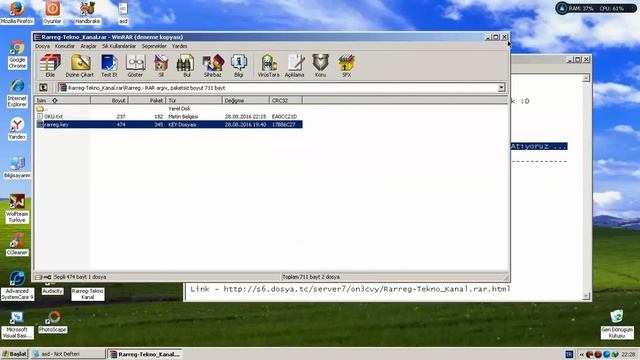640x360 pixels.
Task: Click the Sil delete icon
Action: tap(161, 65)
